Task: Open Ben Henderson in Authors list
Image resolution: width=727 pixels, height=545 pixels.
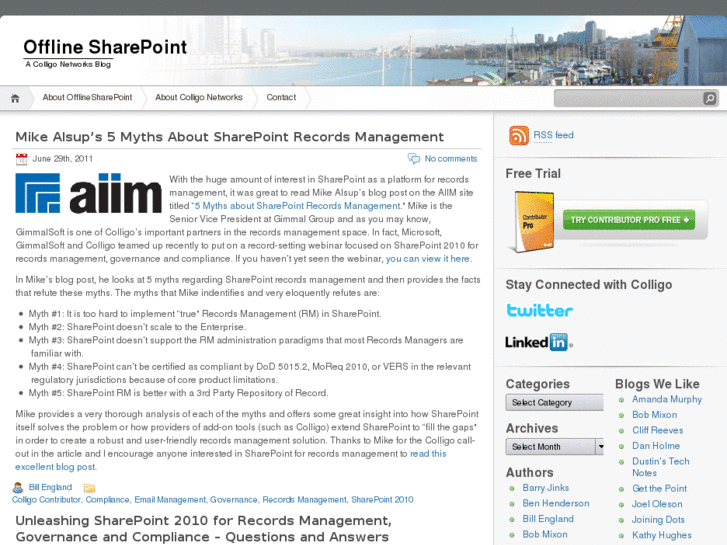Action: (555, 503)
